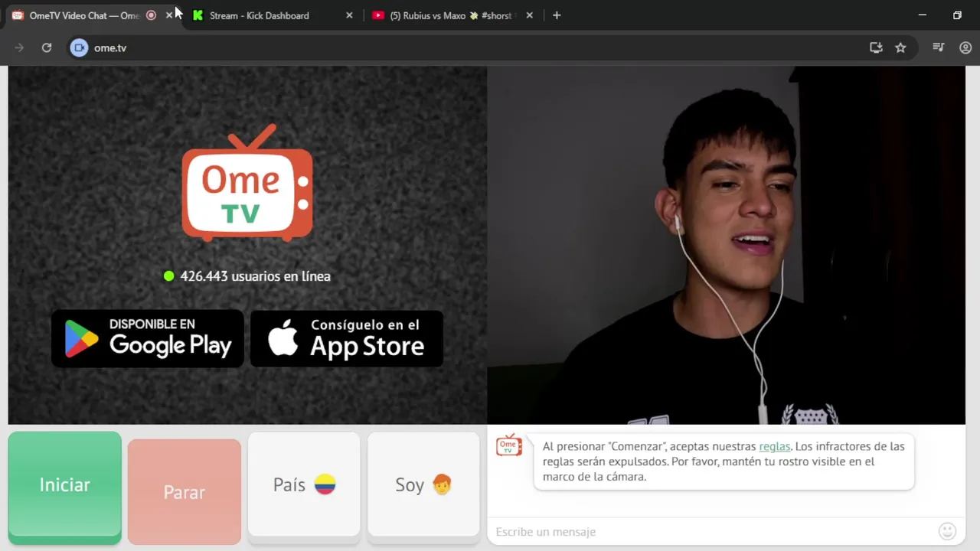Click the forward navigation arrow
The width and height of the screenshot is (980, 551).
click(19, 47)
